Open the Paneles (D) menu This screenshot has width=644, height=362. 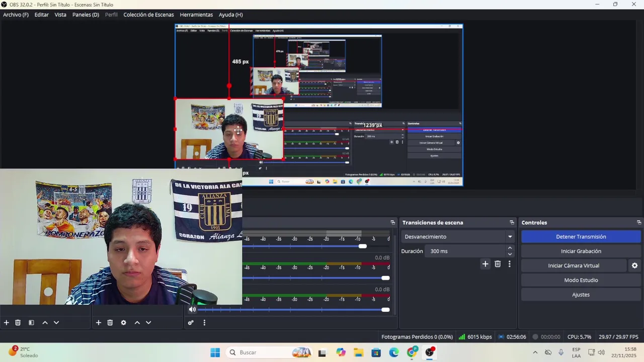tap(86, 15)
